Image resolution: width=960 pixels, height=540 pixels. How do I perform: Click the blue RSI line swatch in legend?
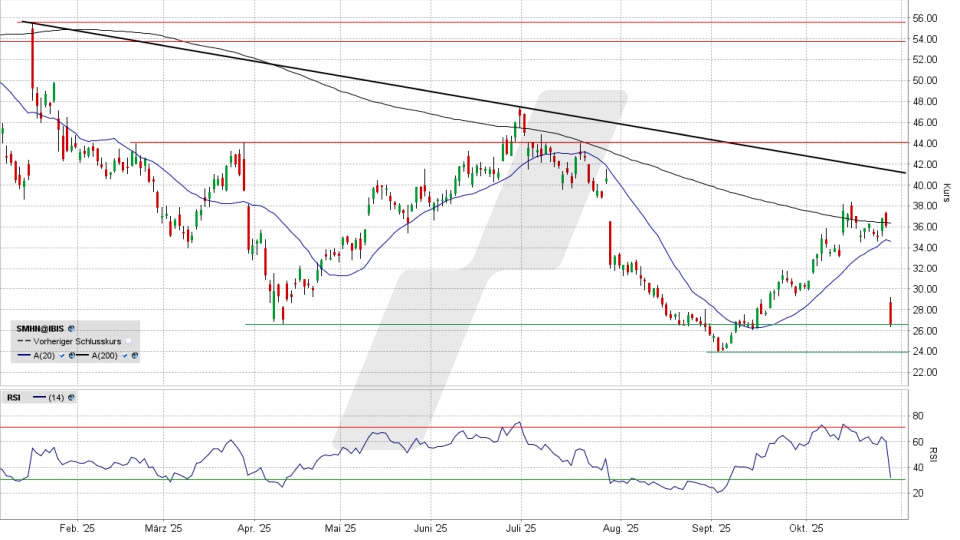click(39, 397)
